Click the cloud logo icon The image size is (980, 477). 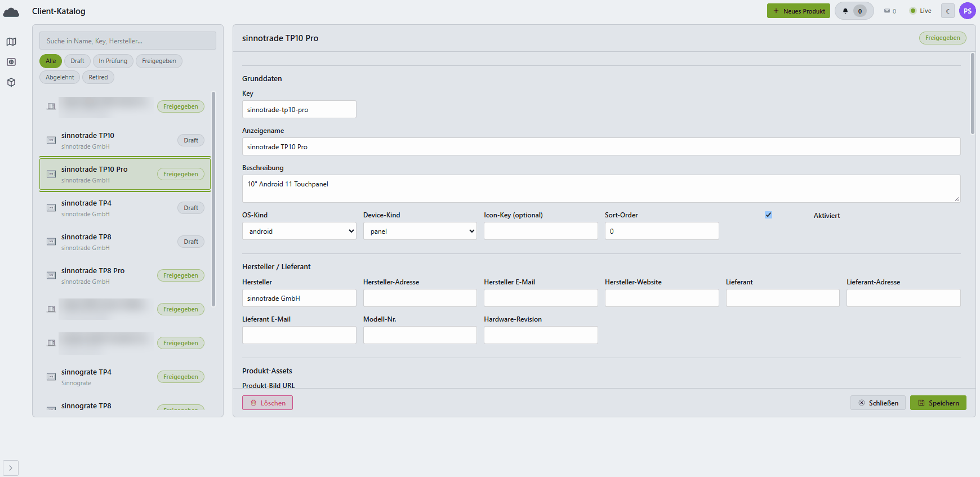(x=11, y=12)
